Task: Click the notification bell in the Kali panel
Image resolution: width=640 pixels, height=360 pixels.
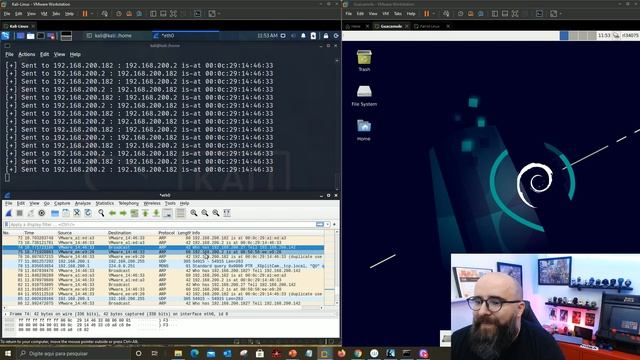Action: [303, 36]
